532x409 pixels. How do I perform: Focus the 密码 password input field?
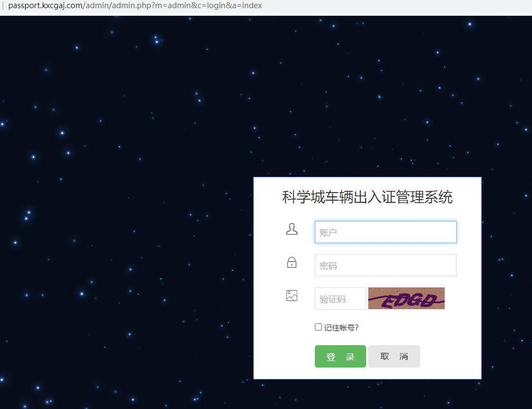[385, 266]
